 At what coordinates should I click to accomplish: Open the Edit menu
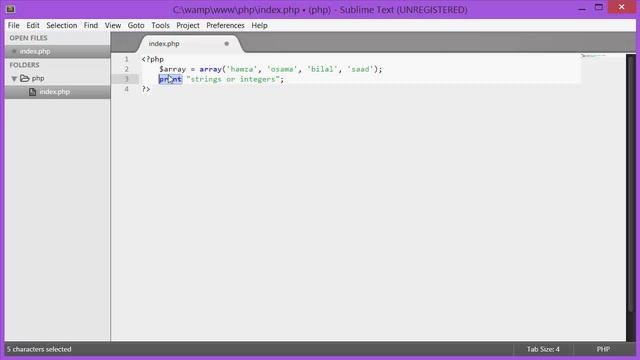click(33, 25)
